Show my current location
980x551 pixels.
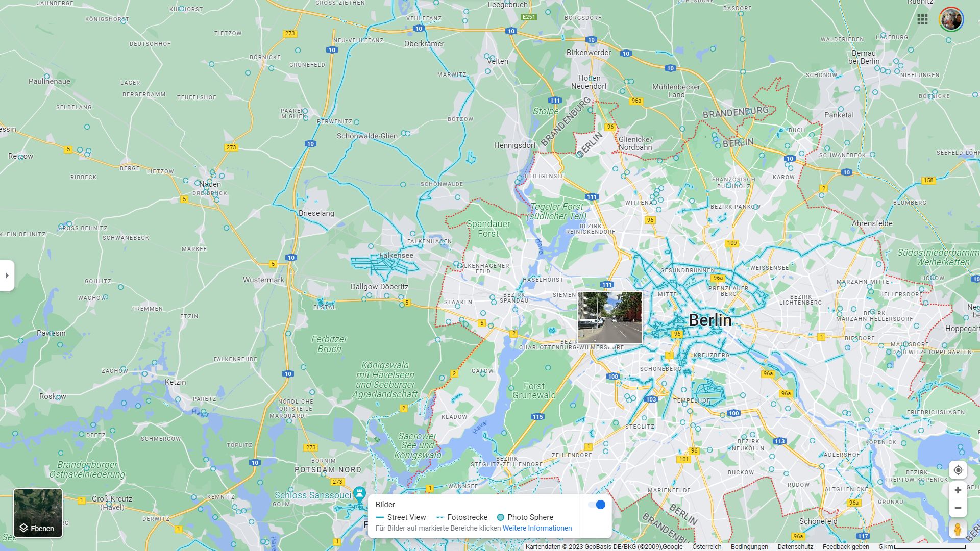coord(958,470)
